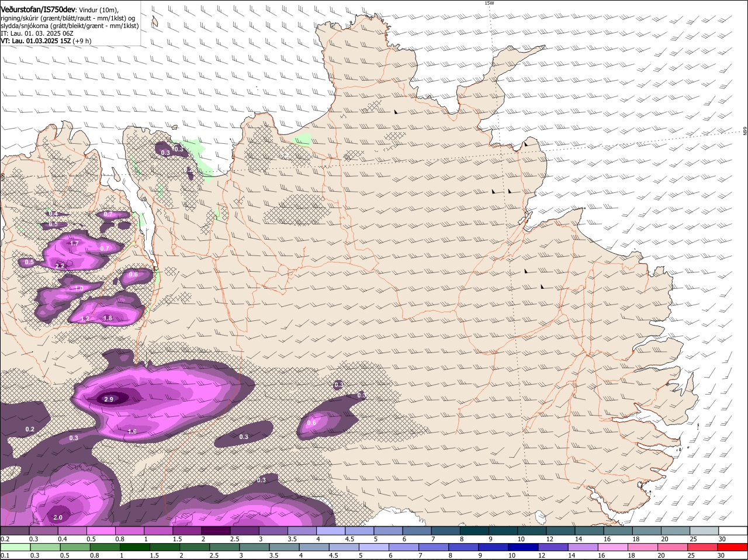The width and height of the screenshot is (748, 560).
Task: Pick the dark teal upper legend swatch at 8
Action: (475, 531)
